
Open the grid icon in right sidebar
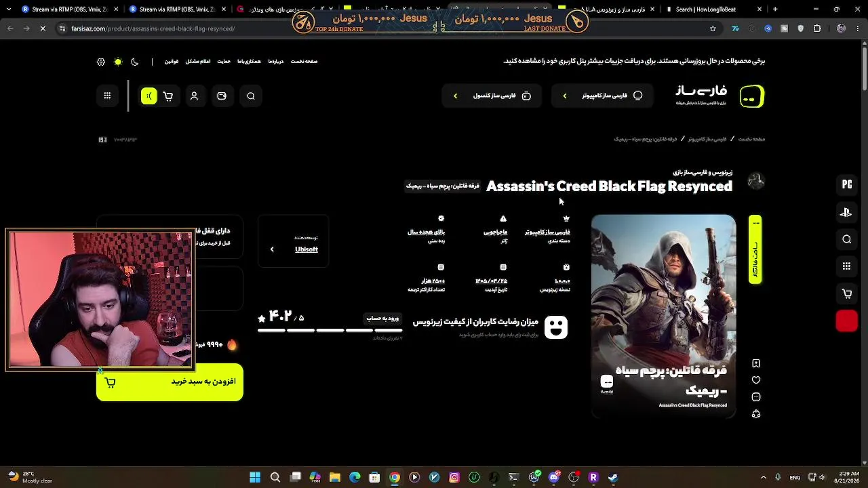(847, 266)
